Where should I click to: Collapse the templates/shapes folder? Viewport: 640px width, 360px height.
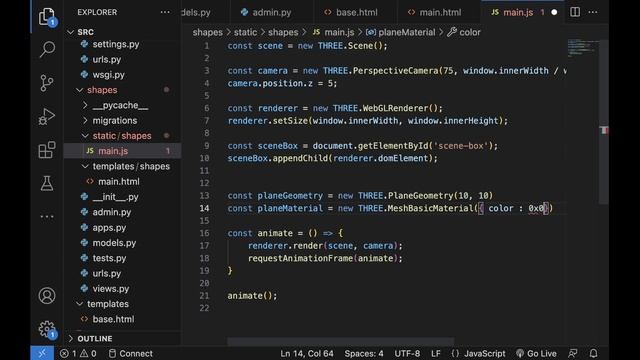[x=122, y=166]
